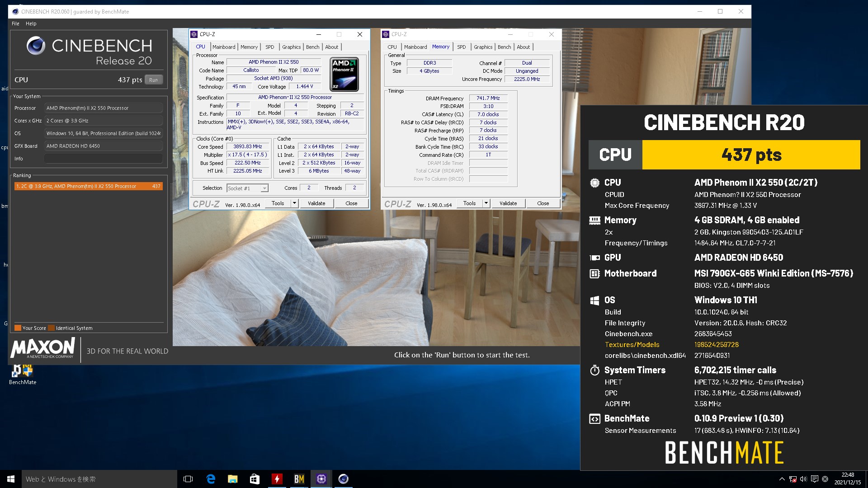Viewport: 868px width, 488px height.
Task: Click the DRAM Frequency 741.7 MHz value
Action: (x=488, y=98)
